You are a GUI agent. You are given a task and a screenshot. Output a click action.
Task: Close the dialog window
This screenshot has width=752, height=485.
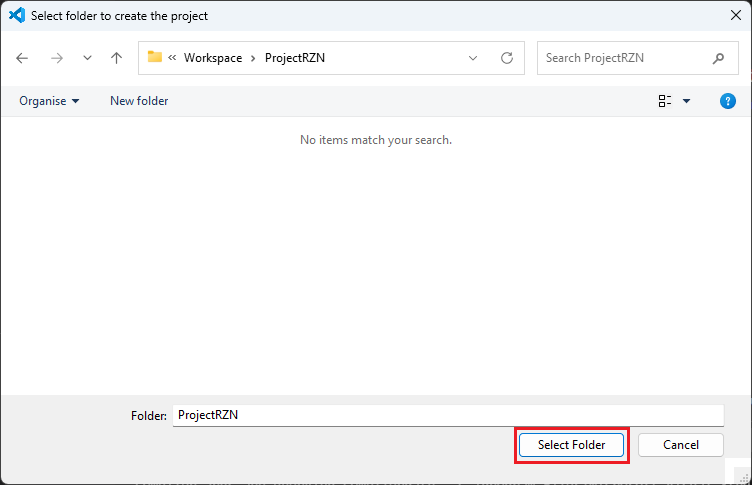coord(736,15)
